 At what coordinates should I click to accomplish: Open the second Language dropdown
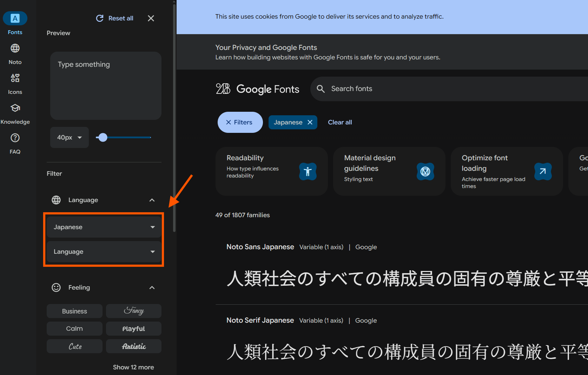coord(104,252)
